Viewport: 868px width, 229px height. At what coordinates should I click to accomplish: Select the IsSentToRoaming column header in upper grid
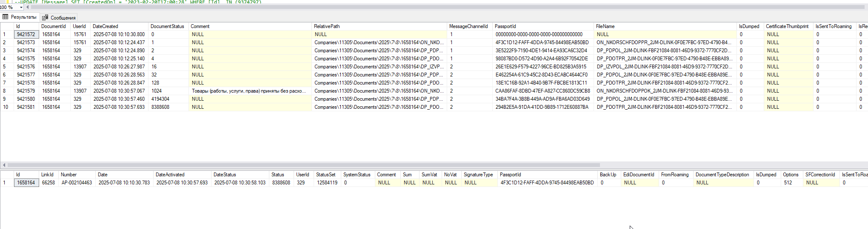[834, 26]
